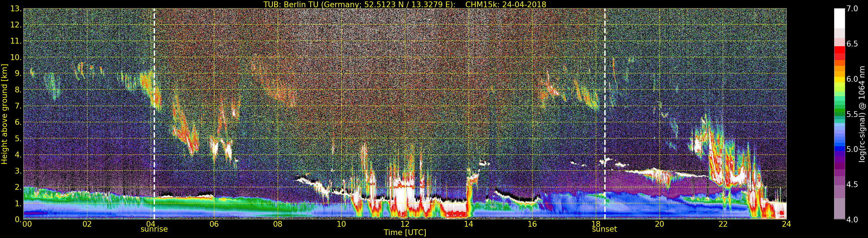Click the dashed white sunset line in the plot
Screen dimensions: 868x238
[x=605, y=114]
